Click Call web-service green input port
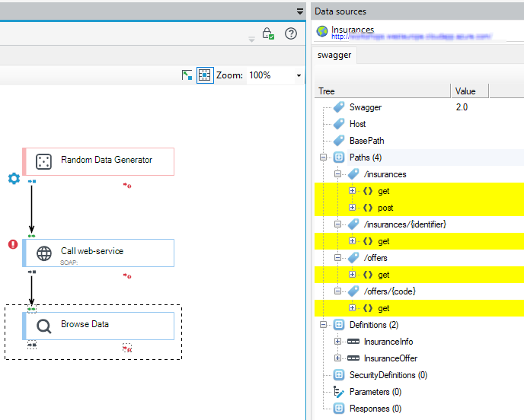 [x=32, y=236]
